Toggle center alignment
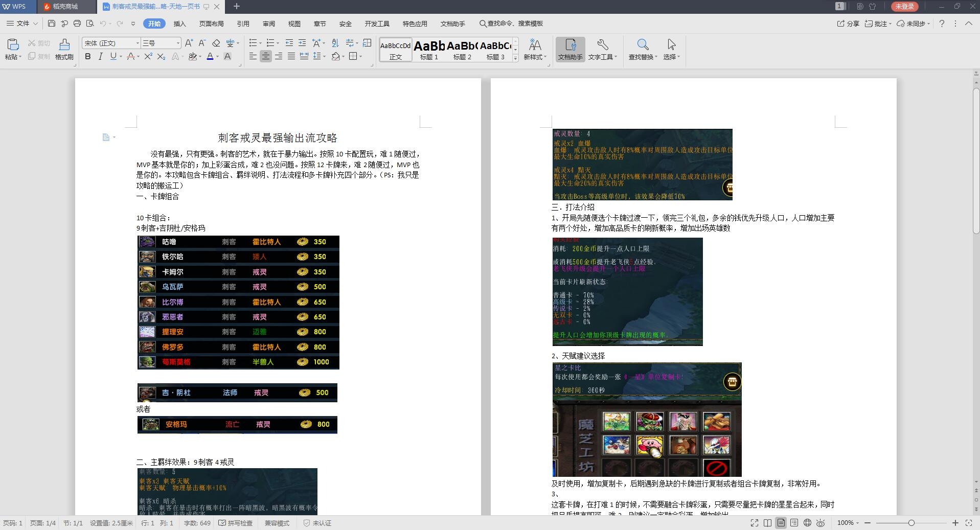Image resolution: width=980 pixels, height=530 pixels. [266, 56]
